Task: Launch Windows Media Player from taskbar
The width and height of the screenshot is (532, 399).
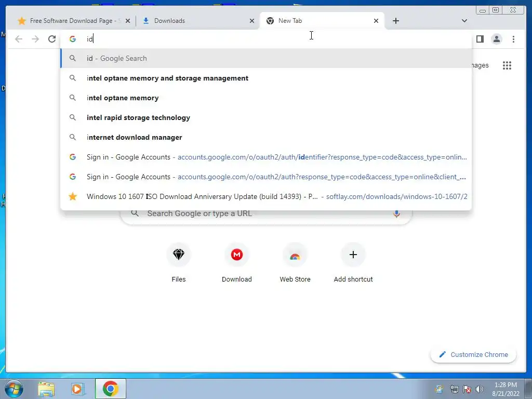Action: 77,389
